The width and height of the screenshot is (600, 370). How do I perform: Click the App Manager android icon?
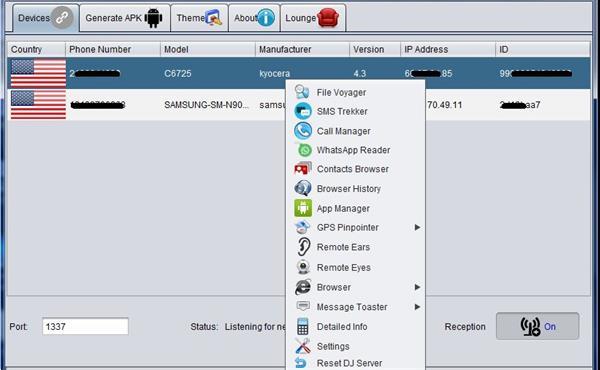pos(303,208)
